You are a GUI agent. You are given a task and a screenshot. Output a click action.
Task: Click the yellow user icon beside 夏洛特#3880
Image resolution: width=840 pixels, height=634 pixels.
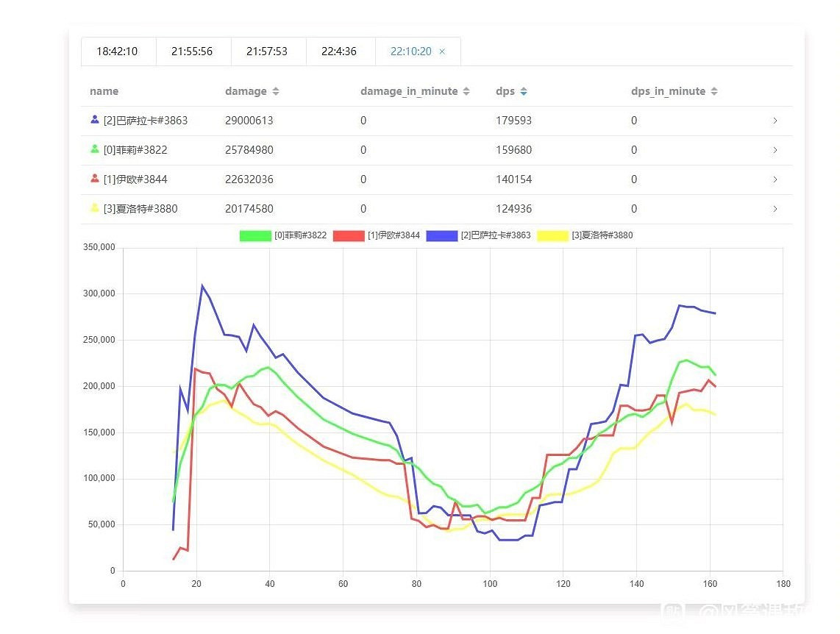(x=95, y=208)
